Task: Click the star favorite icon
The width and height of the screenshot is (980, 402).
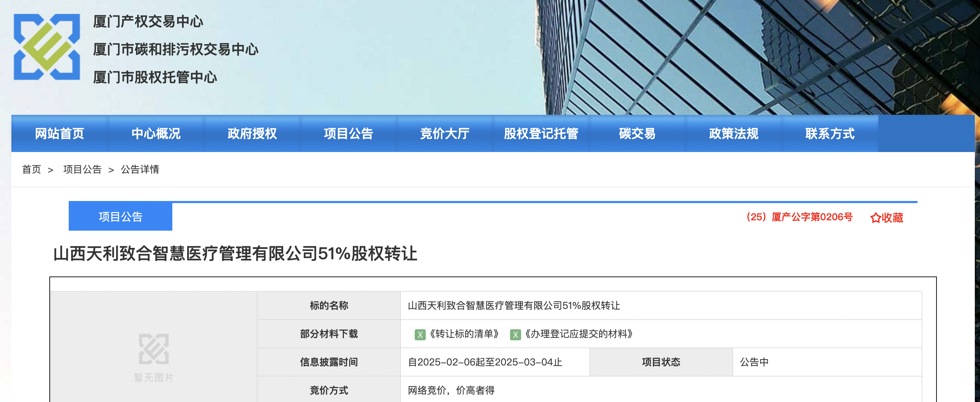Action: pos(875,218)
